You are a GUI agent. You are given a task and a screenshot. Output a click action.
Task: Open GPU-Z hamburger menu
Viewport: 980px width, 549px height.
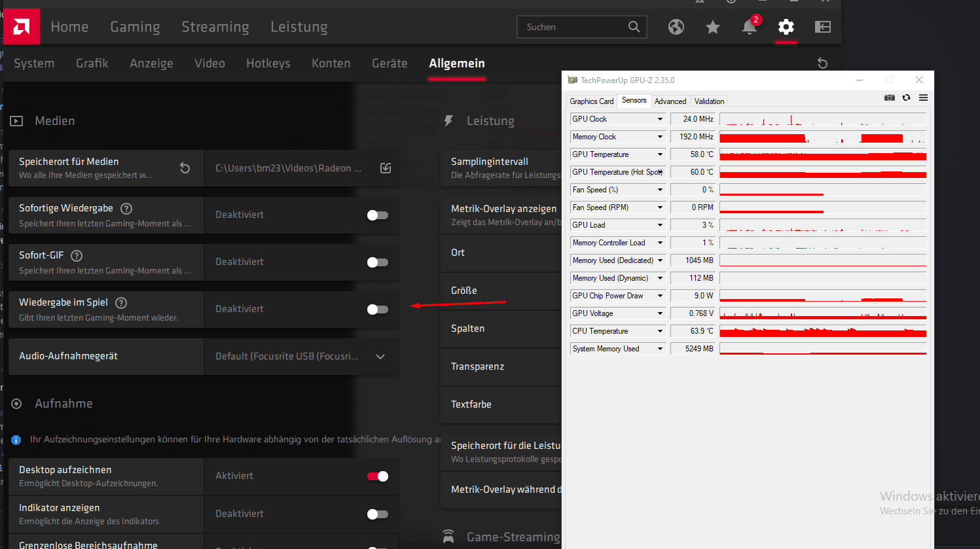[923, 97]
